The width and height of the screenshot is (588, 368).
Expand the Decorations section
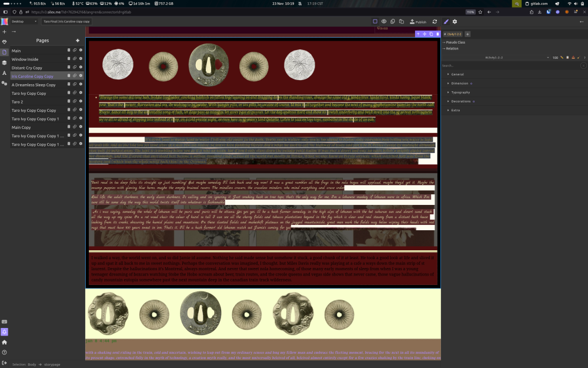tap(461, 101)
